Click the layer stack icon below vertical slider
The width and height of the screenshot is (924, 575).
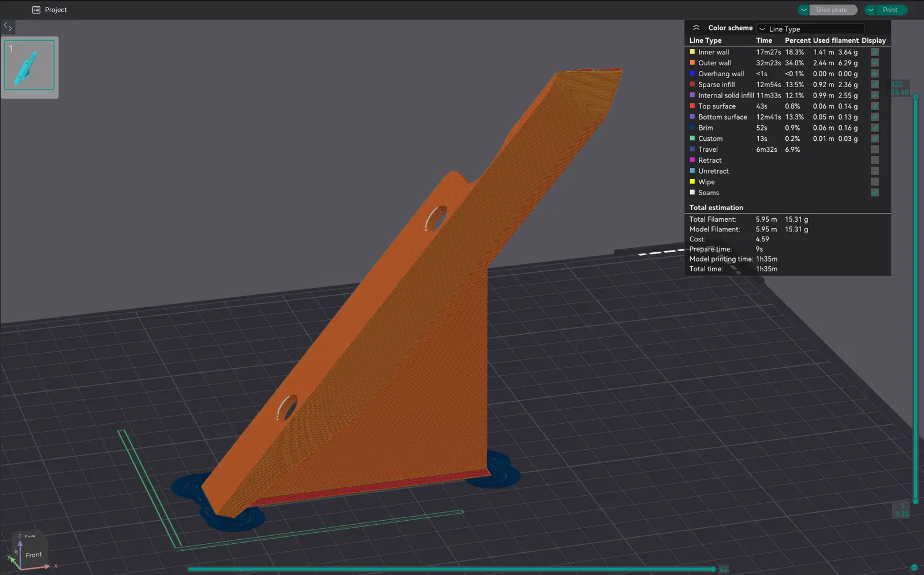914,567
